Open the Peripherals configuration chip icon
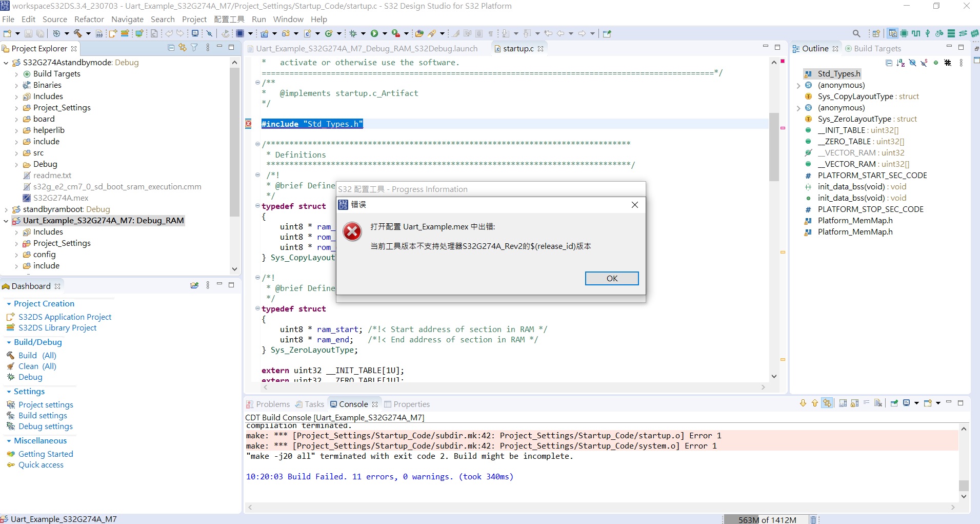 click(904, 33)
